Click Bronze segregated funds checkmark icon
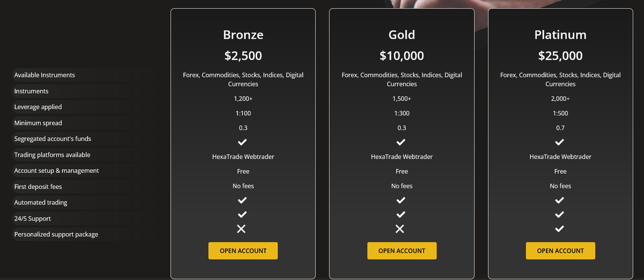Screen dimensions: 644x280 [x=243, y=142]
